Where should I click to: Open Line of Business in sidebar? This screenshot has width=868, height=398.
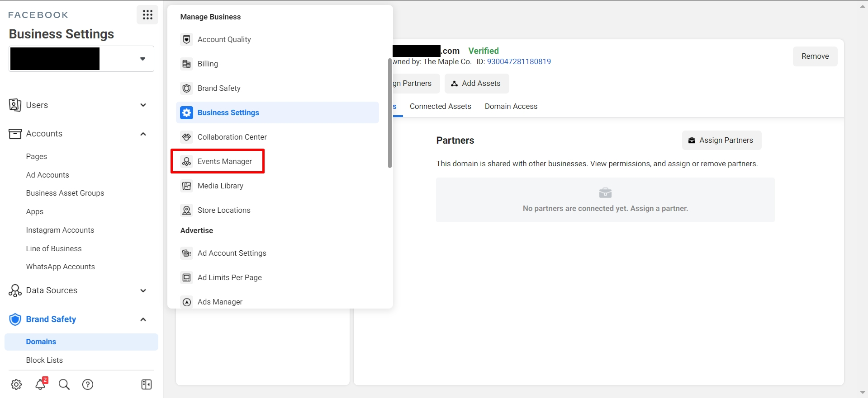[x=54, y=248]
